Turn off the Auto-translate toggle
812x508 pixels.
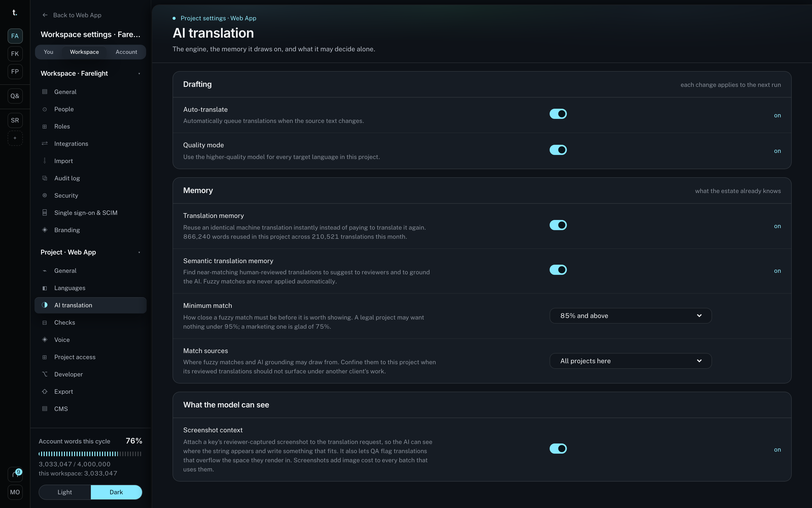pyautogui.click(x=558, y=114)
